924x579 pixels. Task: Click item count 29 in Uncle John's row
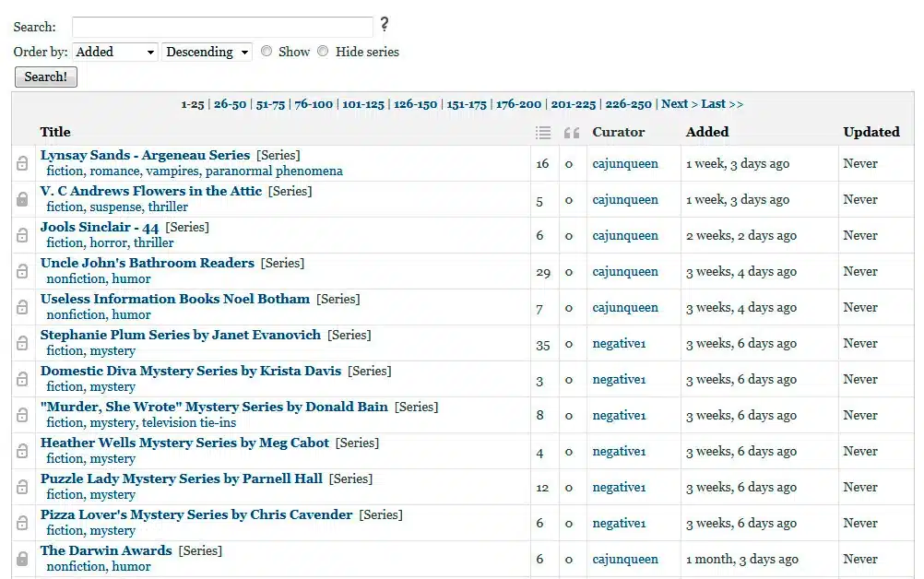pos(543,273)
